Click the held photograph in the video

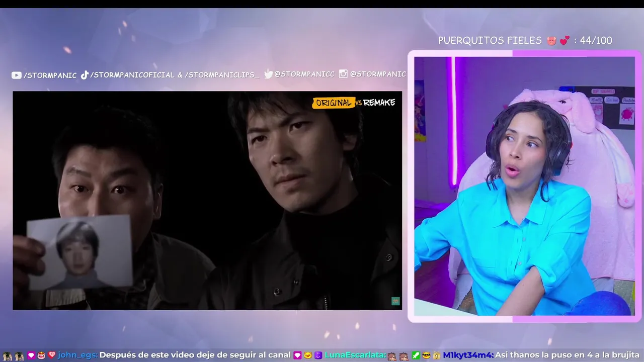click(x=80, y=253)
